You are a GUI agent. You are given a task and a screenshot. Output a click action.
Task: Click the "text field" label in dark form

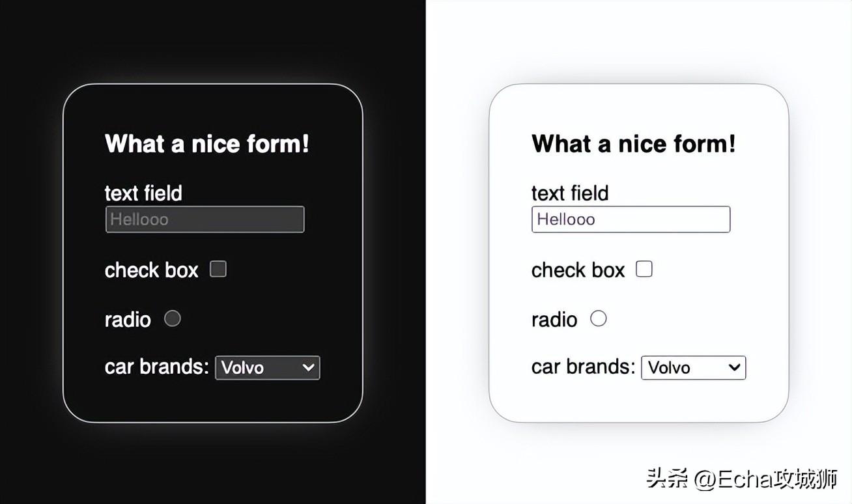point(143,193)
